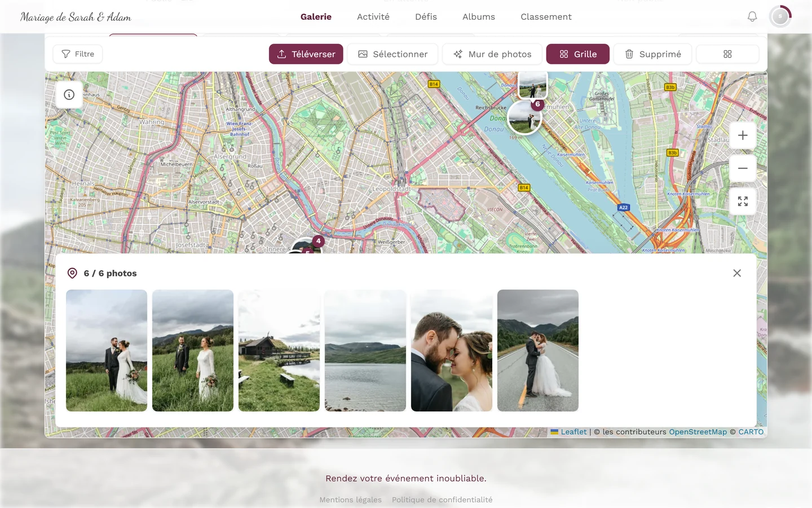Go to the Galerie tab
This screenshot has height=508, width=812.
(x=316, y=17)
